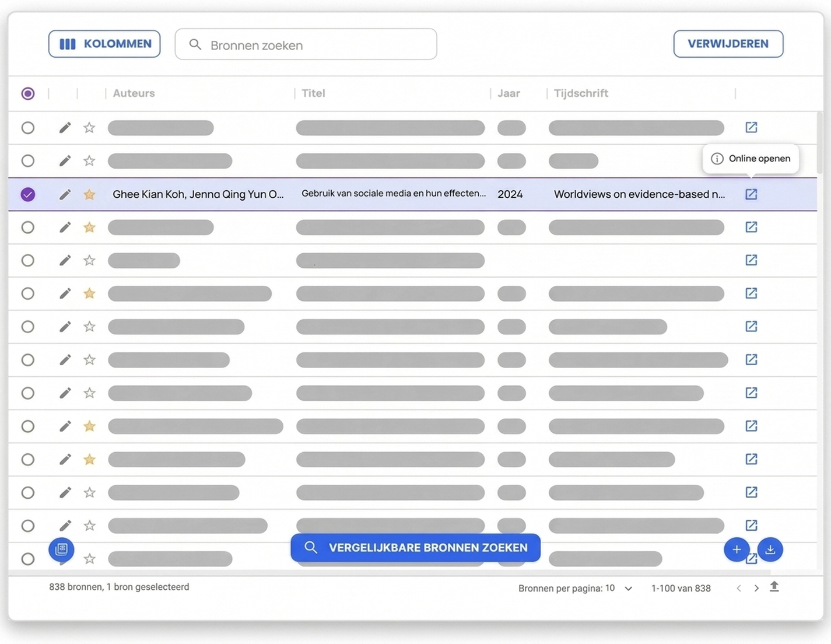Go to next page chevron
The height and width of the screenshot is (644, 831).
coord(756,588)
